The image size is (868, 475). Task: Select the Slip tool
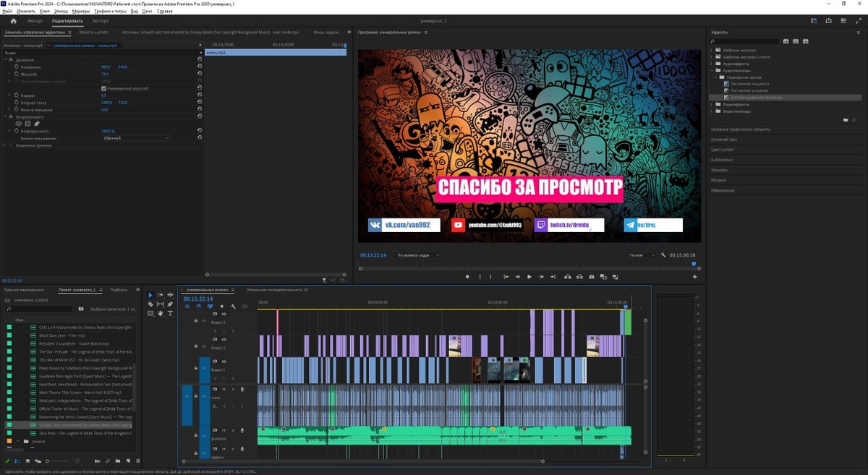(x=161, y=304)
